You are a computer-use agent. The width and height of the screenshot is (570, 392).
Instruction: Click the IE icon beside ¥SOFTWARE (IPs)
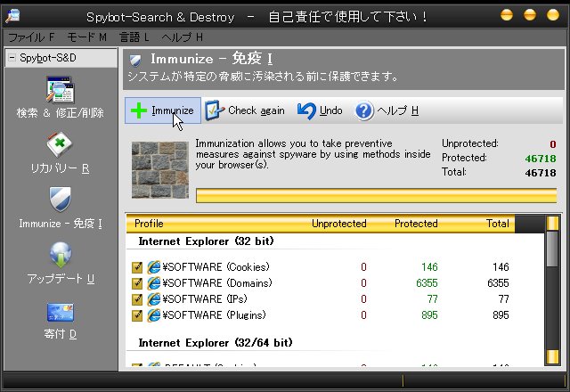pos(154,299)
